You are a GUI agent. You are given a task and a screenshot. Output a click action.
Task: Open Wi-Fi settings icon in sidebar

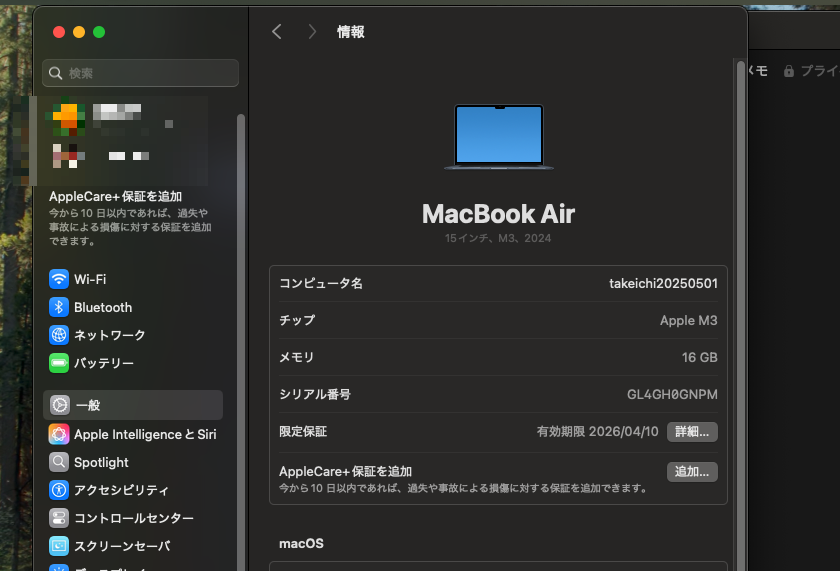[x=59, y=279]
